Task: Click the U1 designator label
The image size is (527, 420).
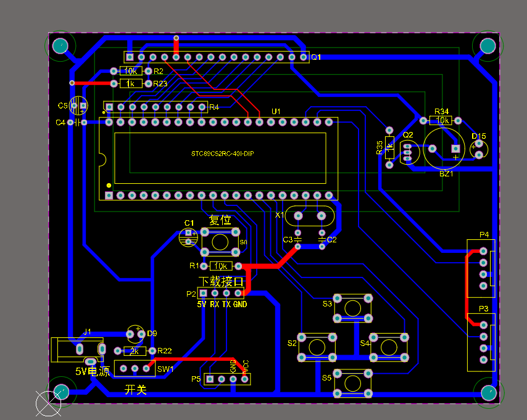Action: coord(276,111)
